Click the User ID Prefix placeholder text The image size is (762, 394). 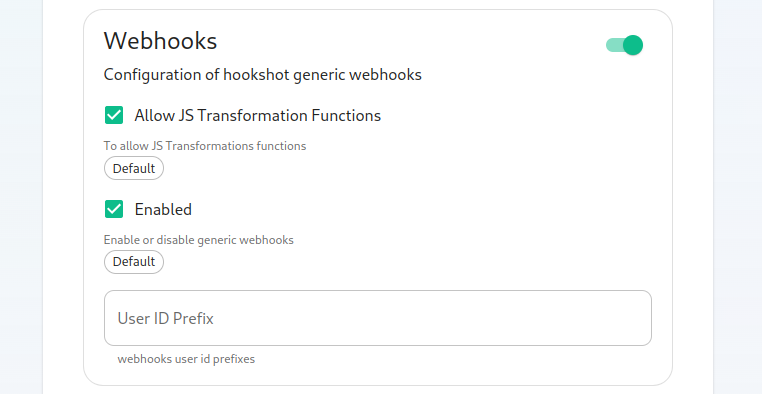click(x=166, y=318)
